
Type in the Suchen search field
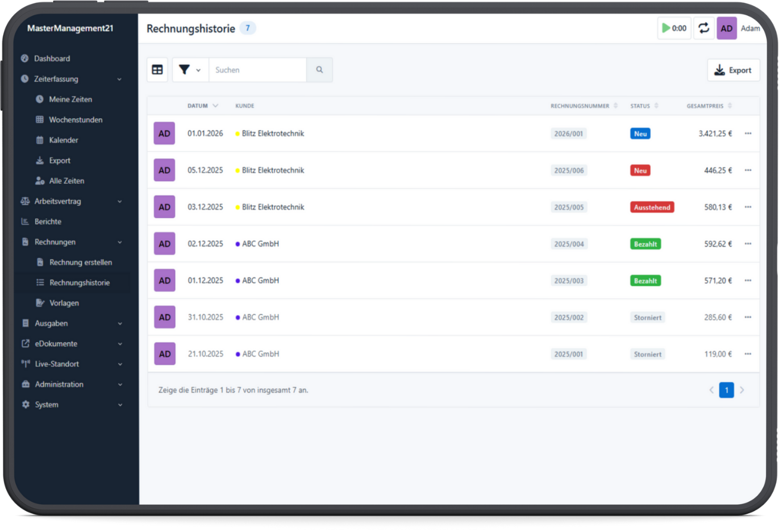click(x=257, y=70)
